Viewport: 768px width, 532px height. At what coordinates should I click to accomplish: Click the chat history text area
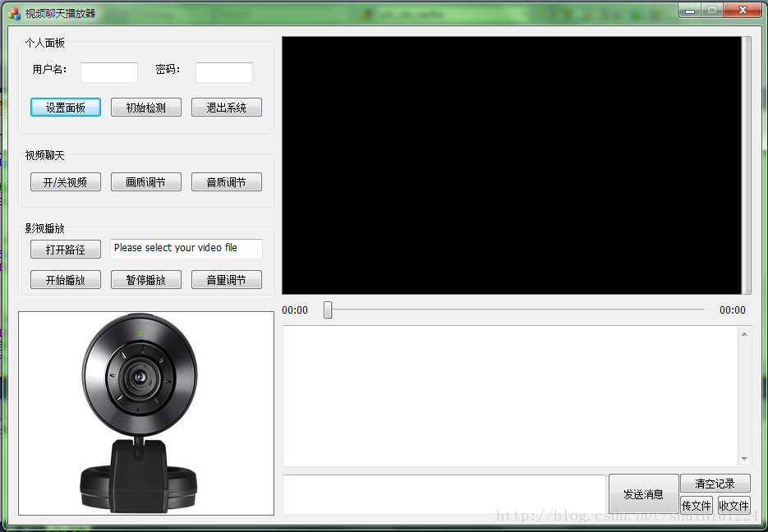[x=510, y=396]
